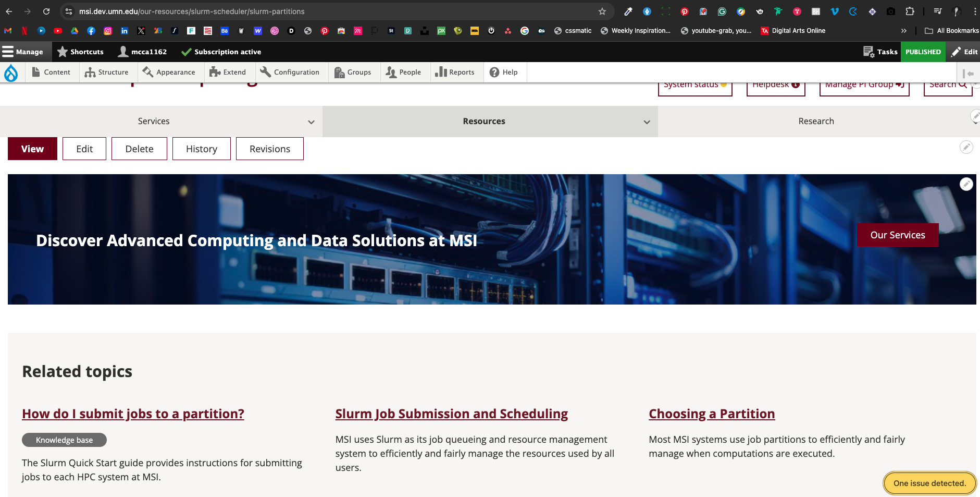Click the Shortcuts star icon
980x497 pixels.
coord(63,52)
